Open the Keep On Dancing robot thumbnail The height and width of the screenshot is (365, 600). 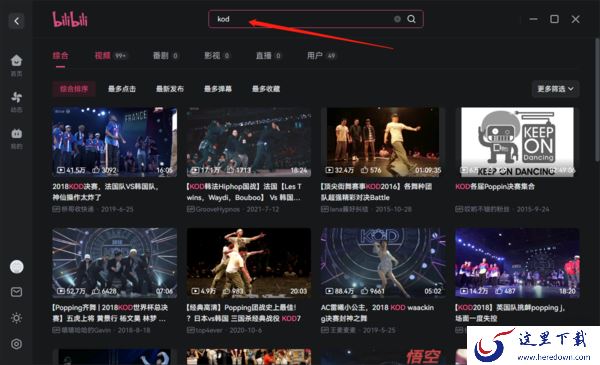click(x=517, y=142)
